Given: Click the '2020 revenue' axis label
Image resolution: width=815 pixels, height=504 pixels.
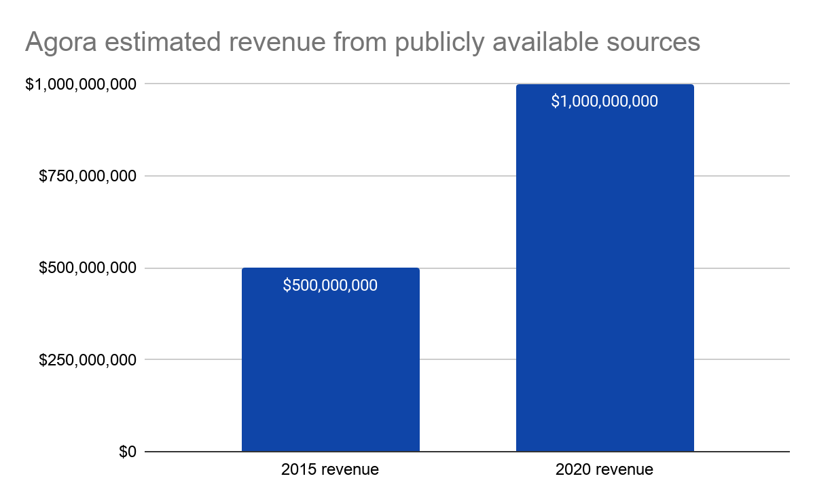Looking at the screenshot, I should pos(604,469).
